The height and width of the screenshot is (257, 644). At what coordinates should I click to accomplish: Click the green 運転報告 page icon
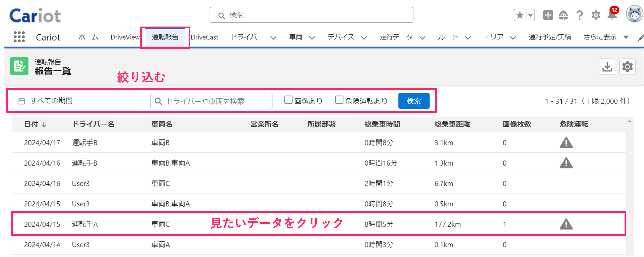tap(19, 66)
